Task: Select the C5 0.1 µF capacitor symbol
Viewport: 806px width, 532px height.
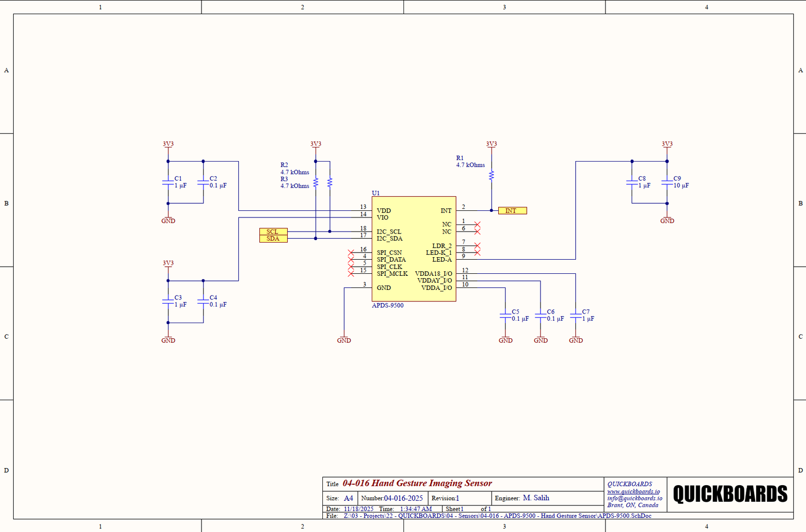Action: coord(505,316)
